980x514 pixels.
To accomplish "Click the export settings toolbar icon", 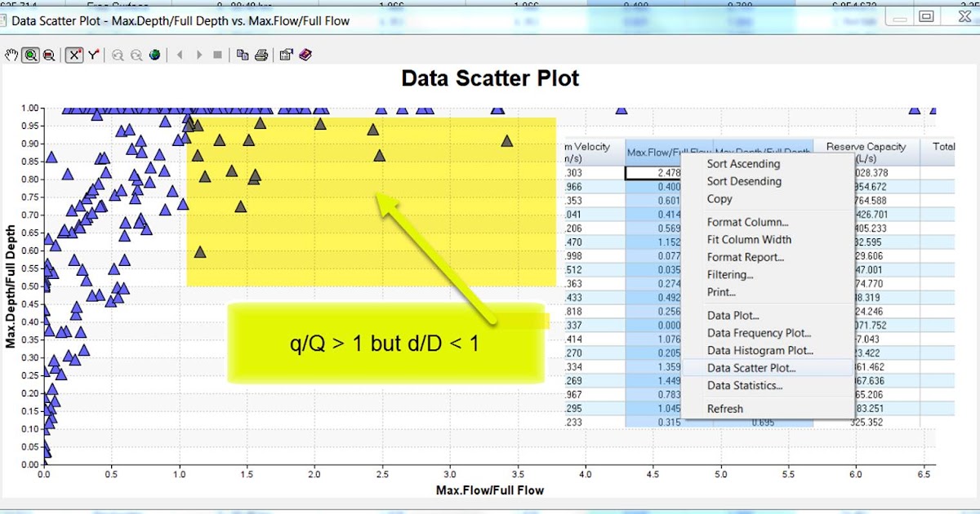I will pos(285,55).
